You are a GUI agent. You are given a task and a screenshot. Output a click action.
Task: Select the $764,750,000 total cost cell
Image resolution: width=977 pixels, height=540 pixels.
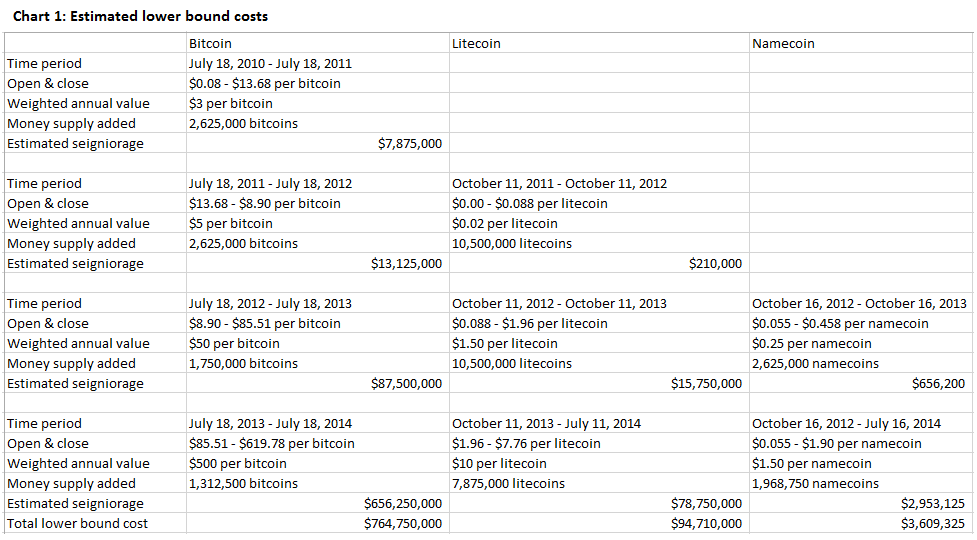[402, 524]
